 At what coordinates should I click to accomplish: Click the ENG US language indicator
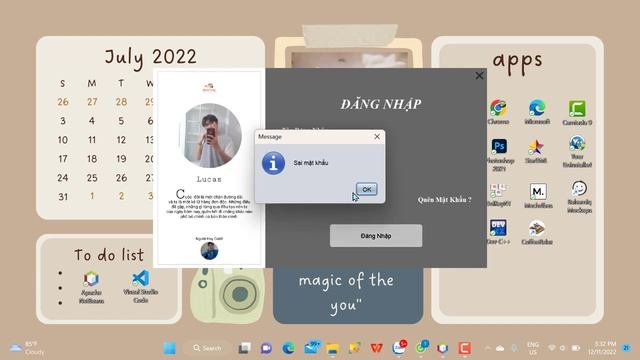pyautogui.click(x=533, y=348)
